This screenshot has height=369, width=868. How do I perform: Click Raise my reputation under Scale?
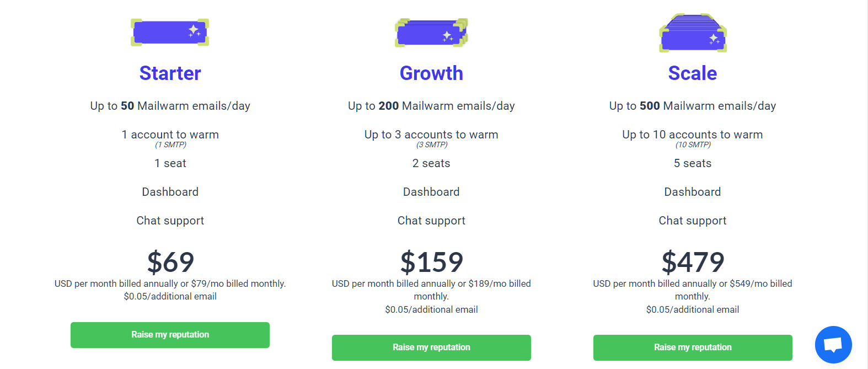693,347
